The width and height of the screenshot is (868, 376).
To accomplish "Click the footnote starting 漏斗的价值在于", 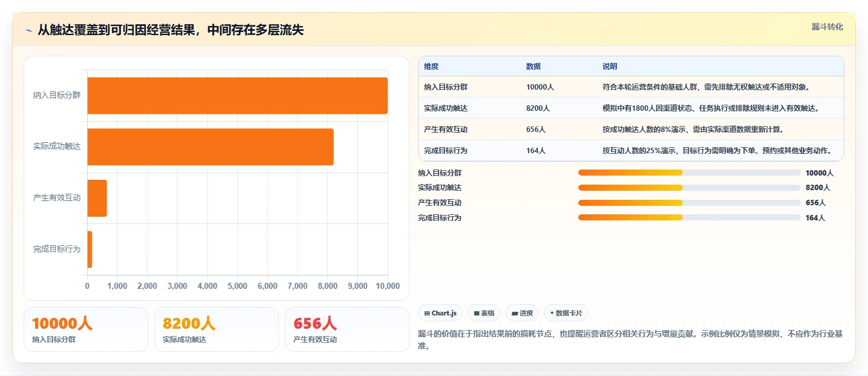I will (x=629, y=340).
